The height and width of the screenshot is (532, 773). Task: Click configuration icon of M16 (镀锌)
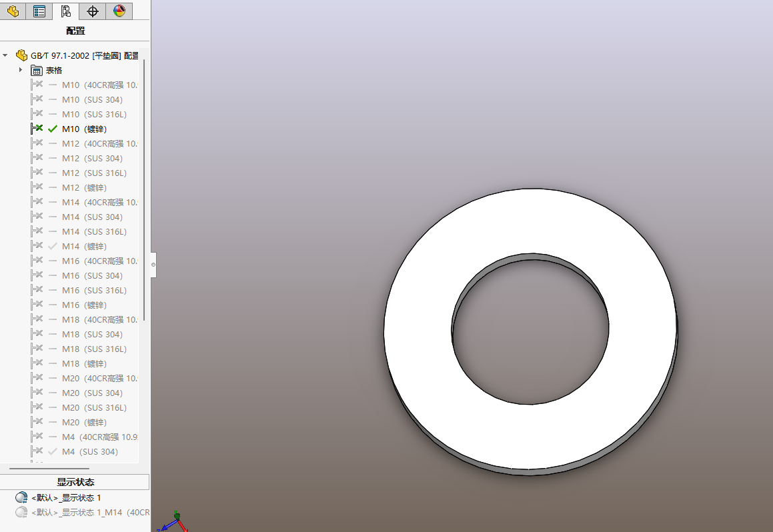coord(37,305)
